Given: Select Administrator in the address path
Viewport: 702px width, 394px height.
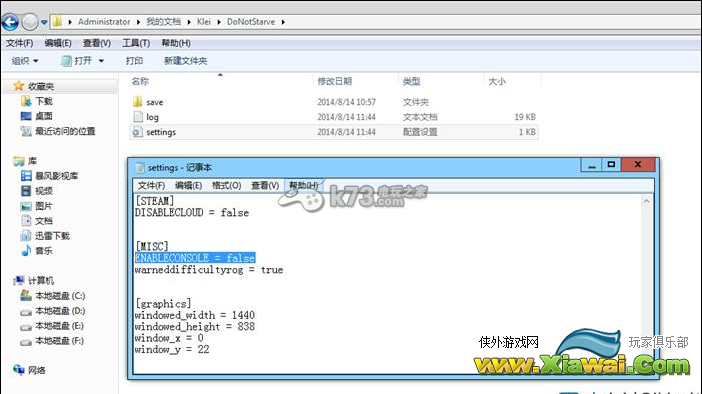Looking at the screenshot, I should click(104, 21).
